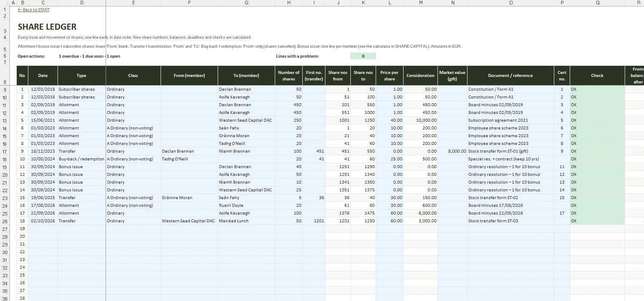Select the 'Ruairí Doyle' cell

tap(246, 206)
